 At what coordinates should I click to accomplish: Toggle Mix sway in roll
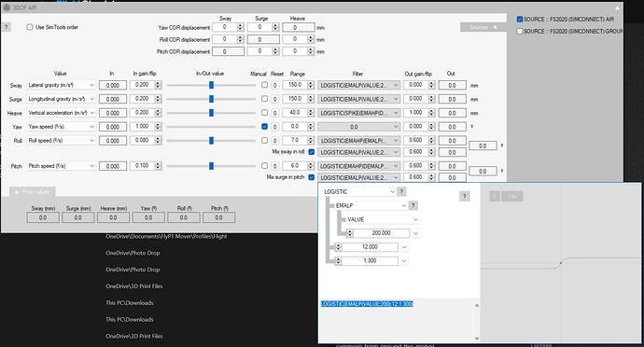pos(312,152)
